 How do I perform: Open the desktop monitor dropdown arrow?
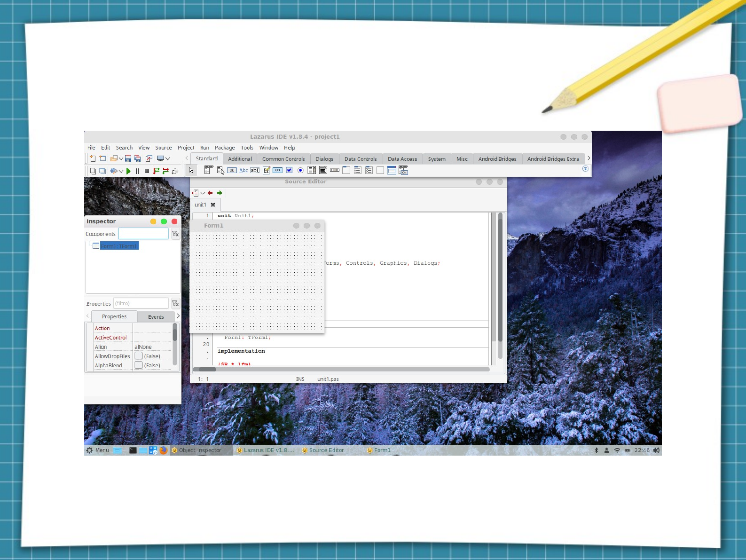(167, 158)
